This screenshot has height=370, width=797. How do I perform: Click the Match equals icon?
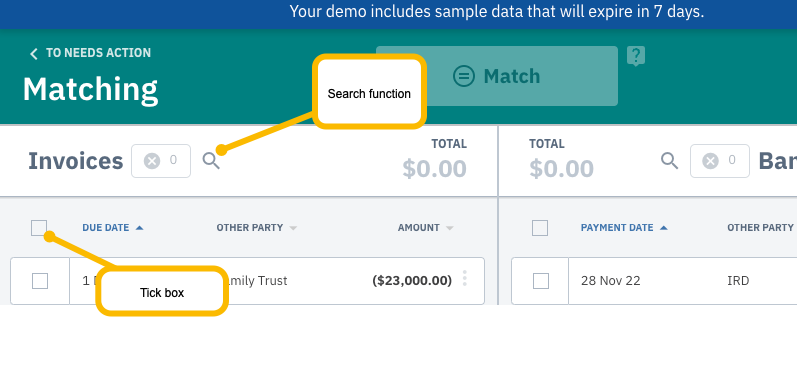pos(464,76)
